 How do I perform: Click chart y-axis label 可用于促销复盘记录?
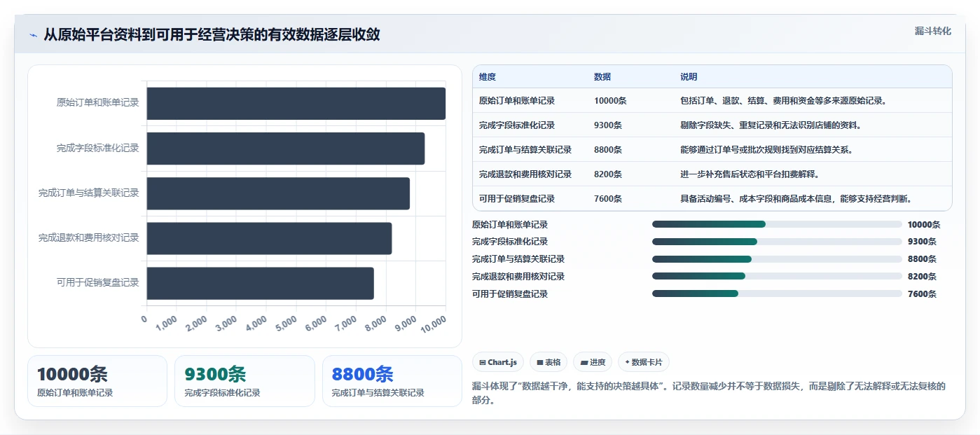click(x=98, y=283)
